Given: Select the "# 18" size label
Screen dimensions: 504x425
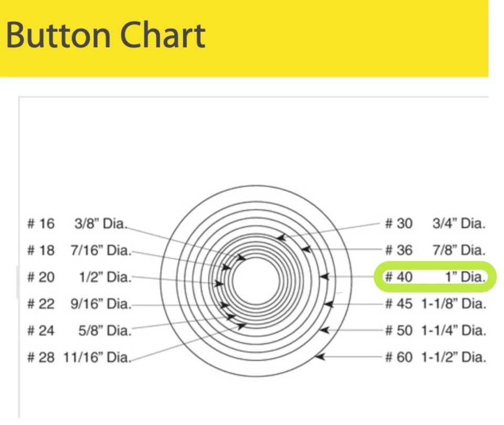Looking at the screenshot, I should tap(41, 250).
